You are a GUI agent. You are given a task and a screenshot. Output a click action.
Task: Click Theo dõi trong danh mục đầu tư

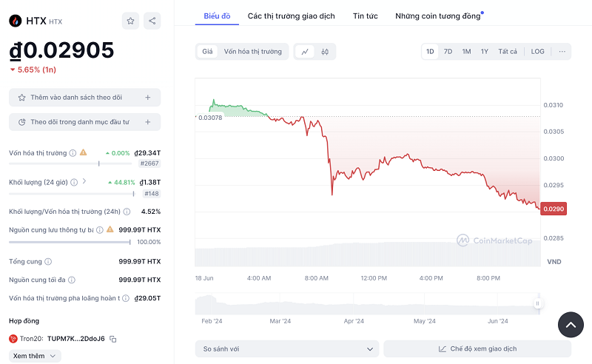(84, 122)
